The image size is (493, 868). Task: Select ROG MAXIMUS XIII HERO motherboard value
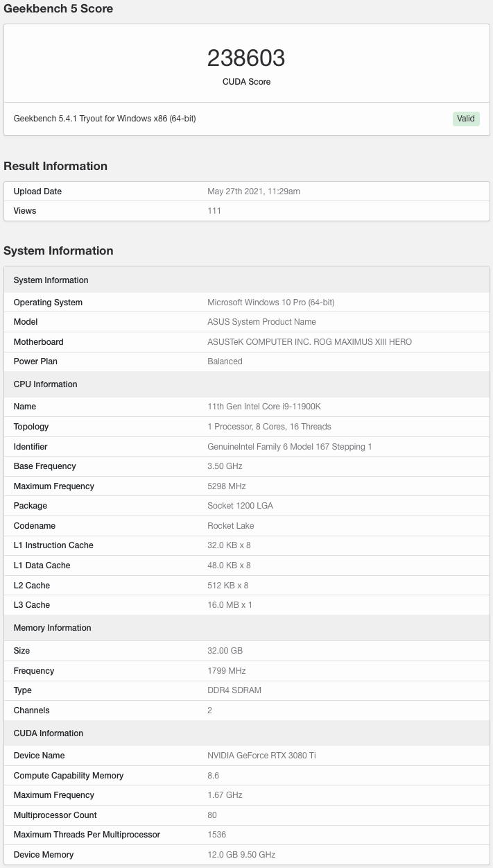click(310, 342)
